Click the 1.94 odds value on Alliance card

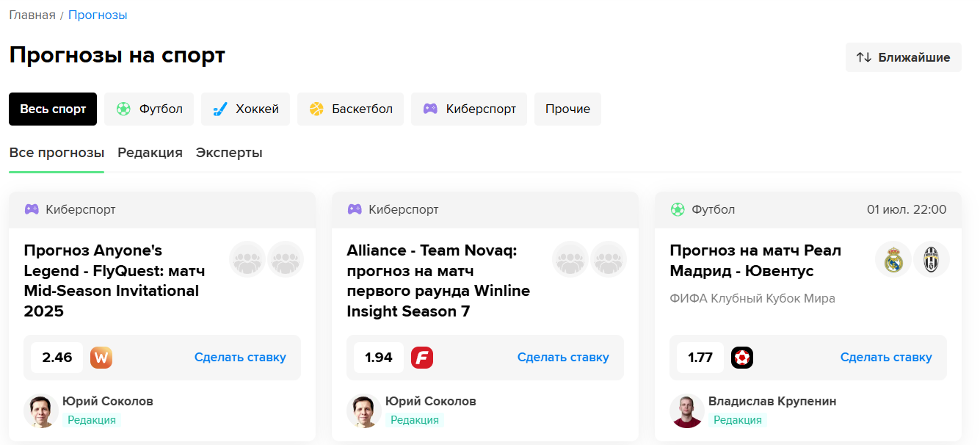(x=377, y=358)
